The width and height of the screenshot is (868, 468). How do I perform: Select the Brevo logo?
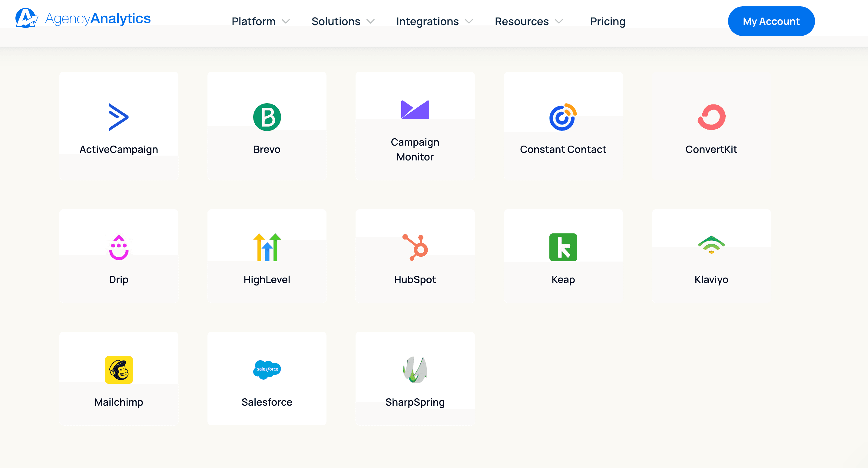267,117
